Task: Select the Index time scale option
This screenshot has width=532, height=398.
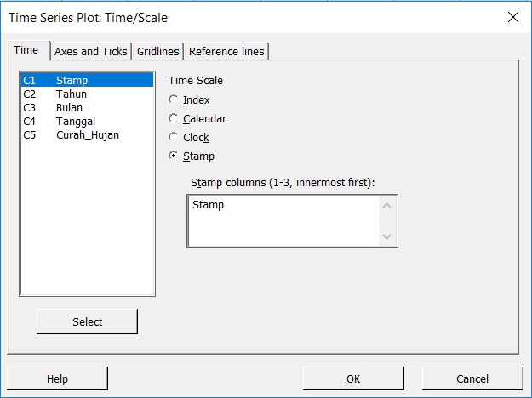Action: tap(174, 100)
